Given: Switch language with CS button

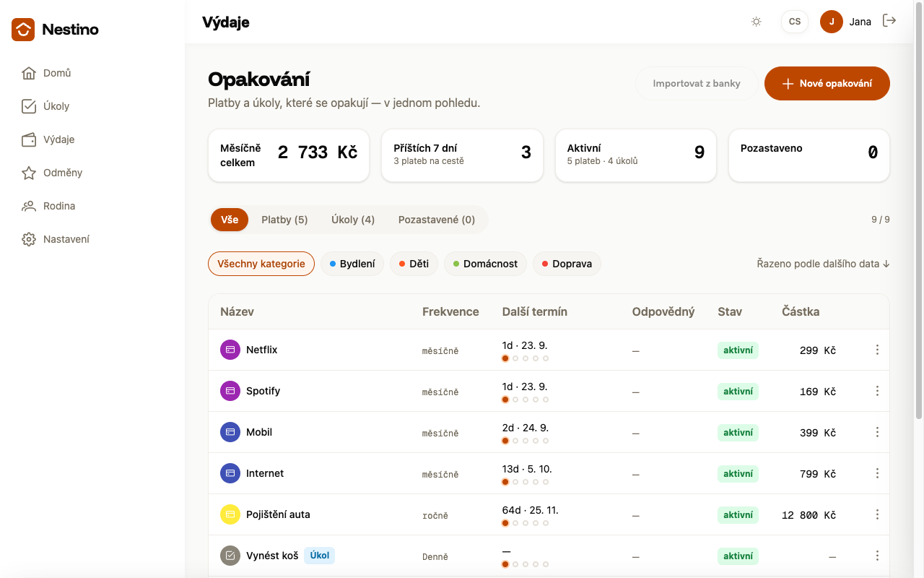Looking at the screenshot, I should tap(795, 22).
